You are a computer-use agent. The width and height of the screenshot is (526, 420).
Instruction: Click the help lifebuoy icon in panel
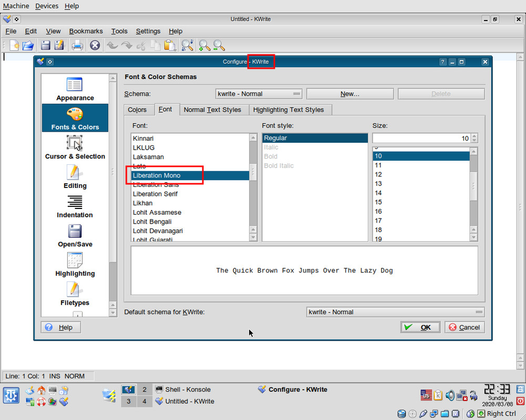(42, 401)
